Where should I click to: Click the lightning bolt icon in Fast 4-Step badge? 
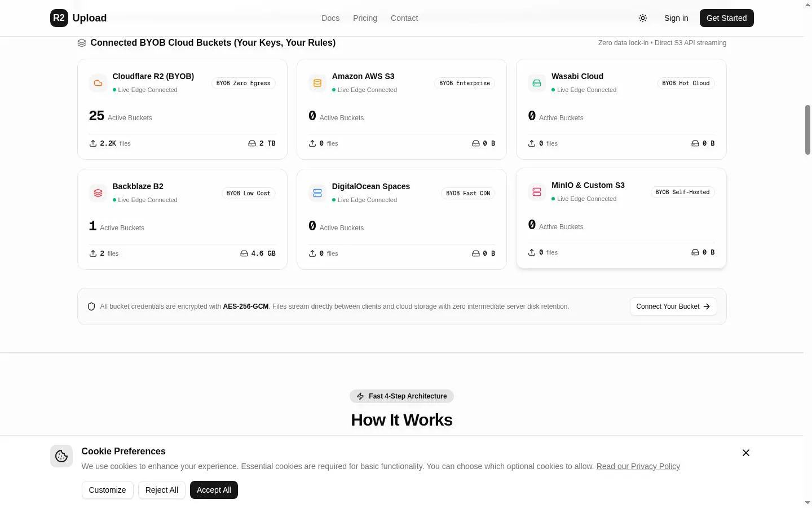pos(360,396)
